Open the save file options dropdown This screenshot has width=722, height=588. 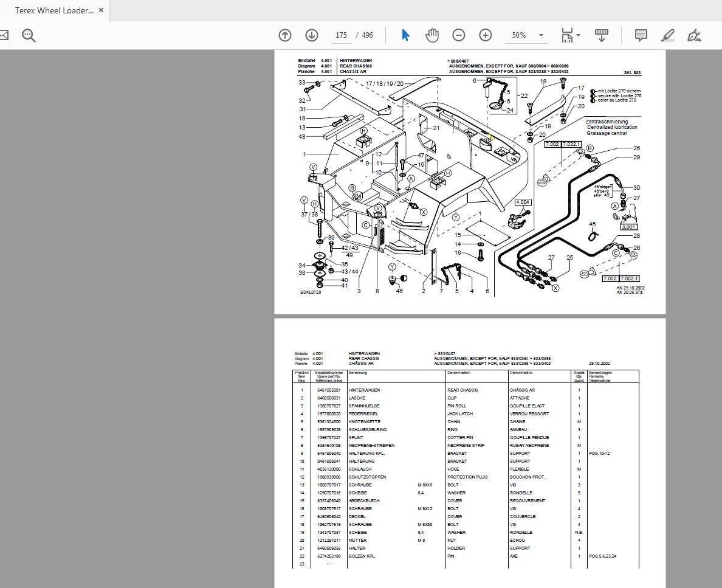tap(568, 35)
